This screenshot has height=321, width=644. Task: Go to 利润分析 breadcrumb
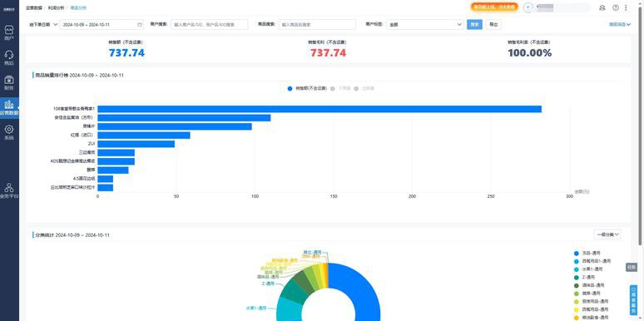(x=56, y=7)
